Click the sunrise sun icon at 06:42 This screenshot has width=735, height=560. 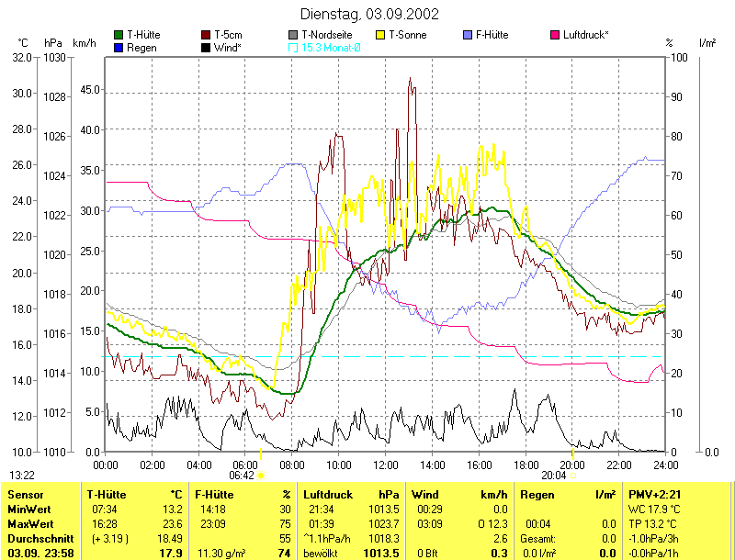point(262,476)
